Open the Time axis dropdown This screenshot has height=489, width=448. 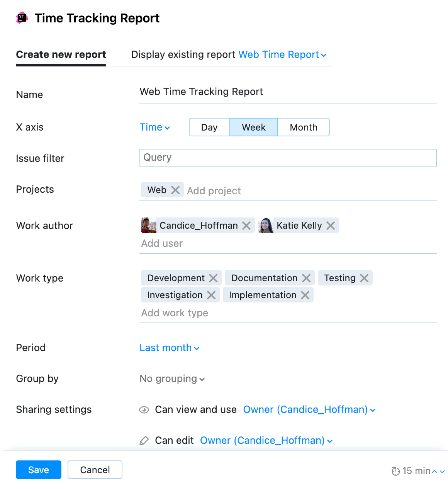(154, 127)
